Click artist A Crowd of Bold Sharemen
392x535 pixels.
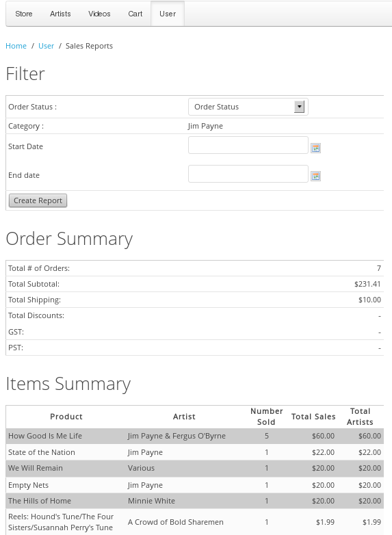tap(176, 522)
